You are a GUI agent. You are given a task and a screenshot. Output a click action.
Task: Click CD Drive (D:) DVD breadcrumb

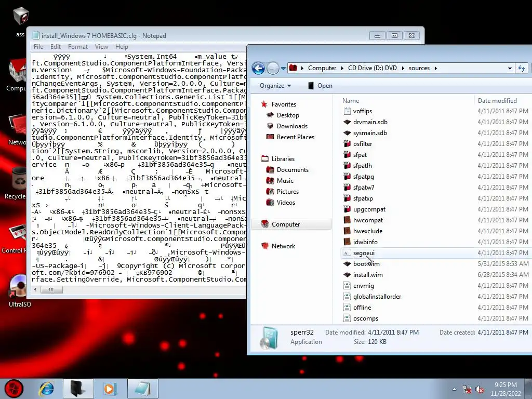[372, 68]
